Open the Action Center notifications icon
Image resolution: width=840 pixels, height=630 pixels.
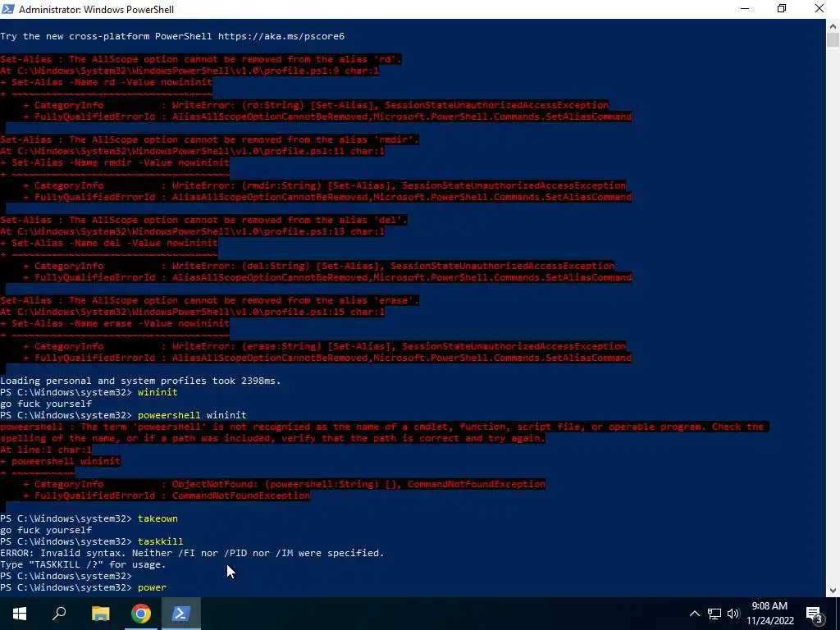point(815,614)
